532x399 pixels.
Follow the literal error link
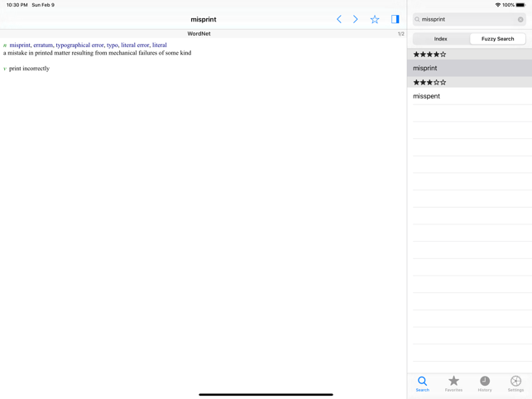tap(135, 46)
